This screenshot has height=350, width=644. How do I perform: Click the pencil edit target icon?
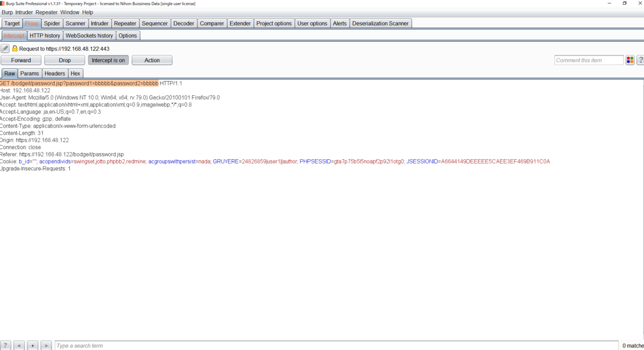point(5,48)
